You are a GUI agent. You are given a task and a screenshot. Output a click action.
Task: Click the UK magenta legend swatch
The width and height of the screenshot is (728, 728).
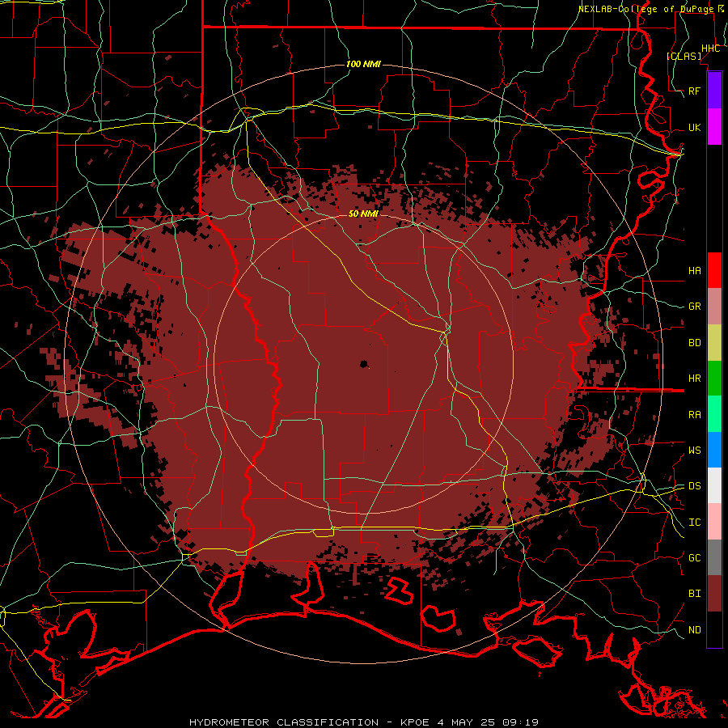pos(714,127)
